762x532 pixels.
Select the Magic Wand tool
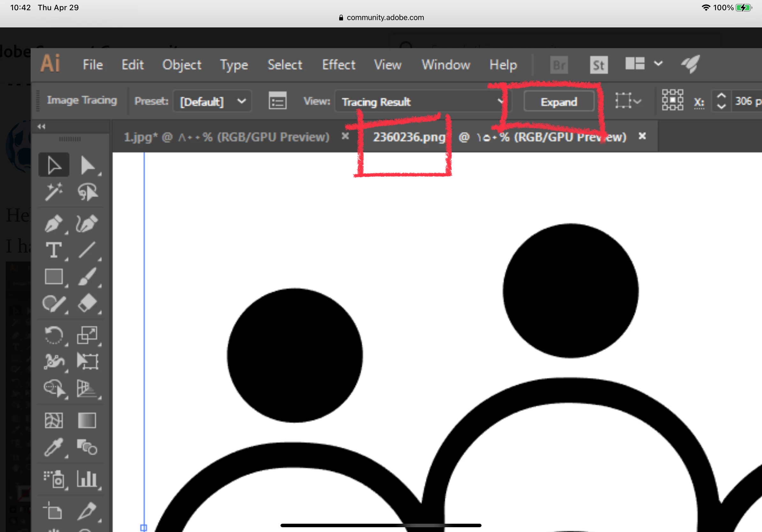[x=54, y=192]
